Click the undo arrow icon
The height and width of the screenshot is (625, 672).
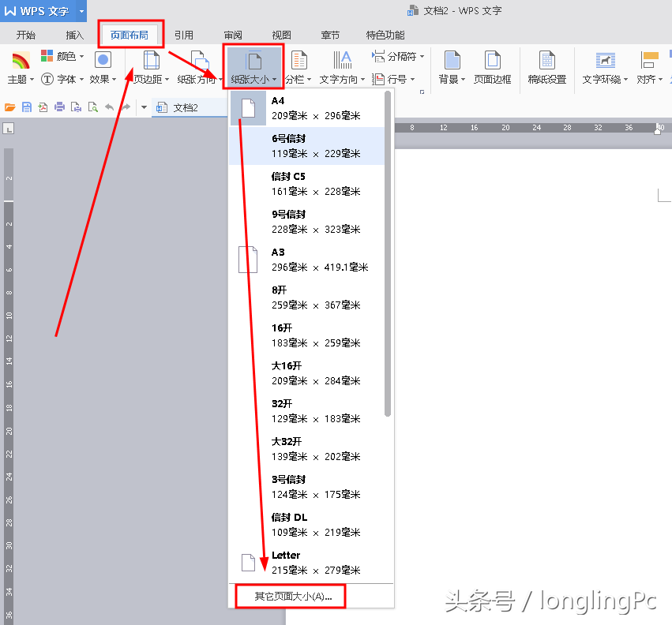coord(109,107)
